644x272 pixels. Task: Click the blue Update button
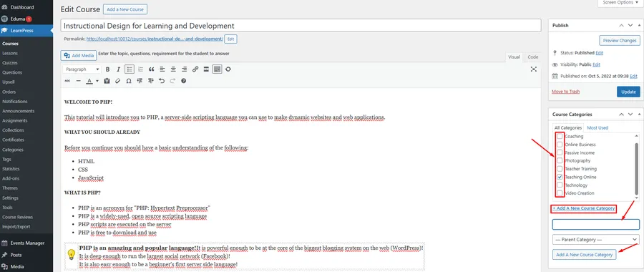pyautogui.click(x=628, y=92)
